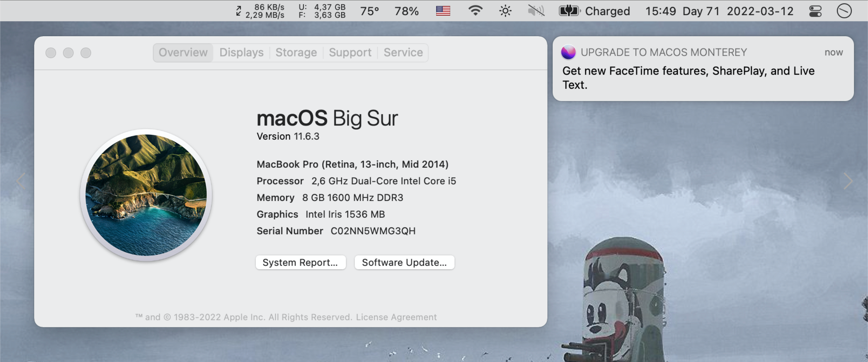Viewport: 868px width, 362px height.
Task: Toggle the screen brightness icon
Action: (505, 11)
